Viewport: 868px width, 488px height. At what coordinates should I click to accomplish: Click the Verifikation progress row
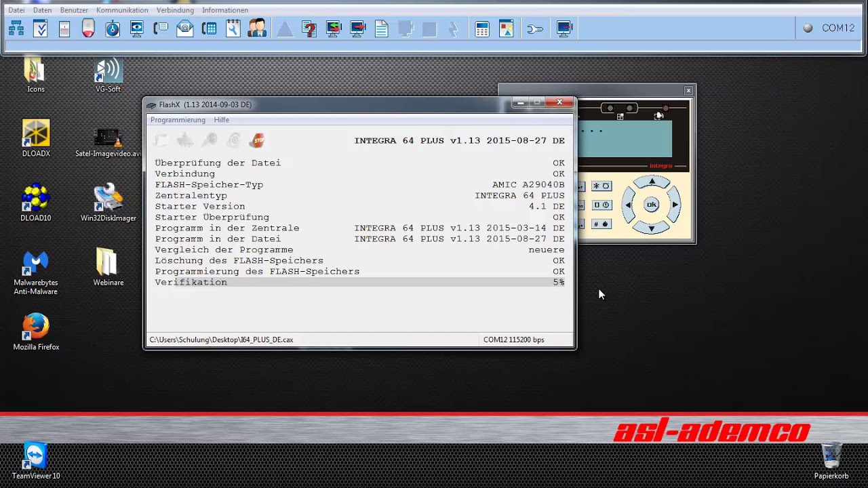click(359, 282)
